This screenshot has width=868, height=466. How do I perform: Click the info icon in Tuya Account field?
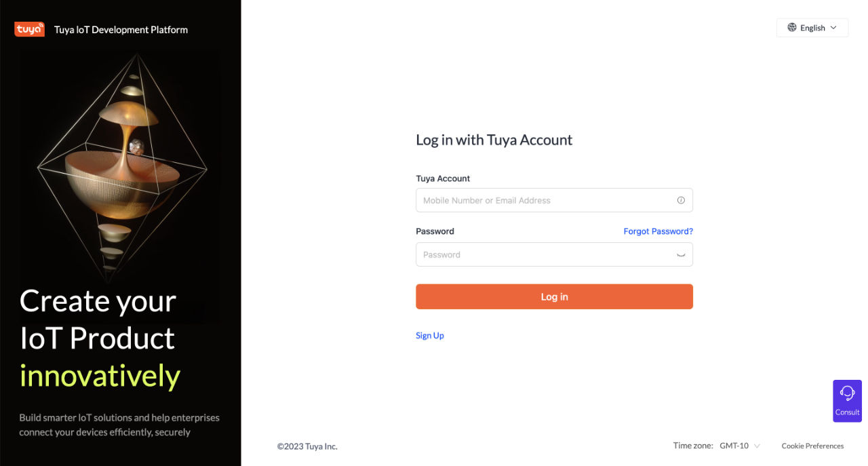(x=681, y=200)
